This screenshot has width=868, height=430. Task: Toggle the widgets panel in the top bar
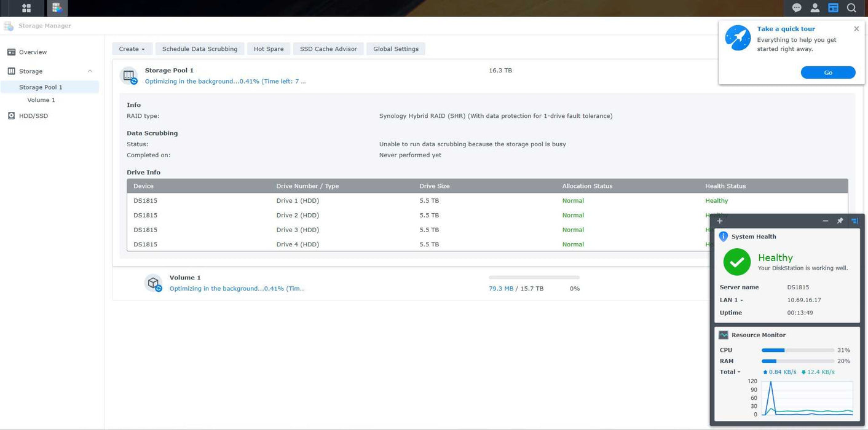click(x=834, y=7)
